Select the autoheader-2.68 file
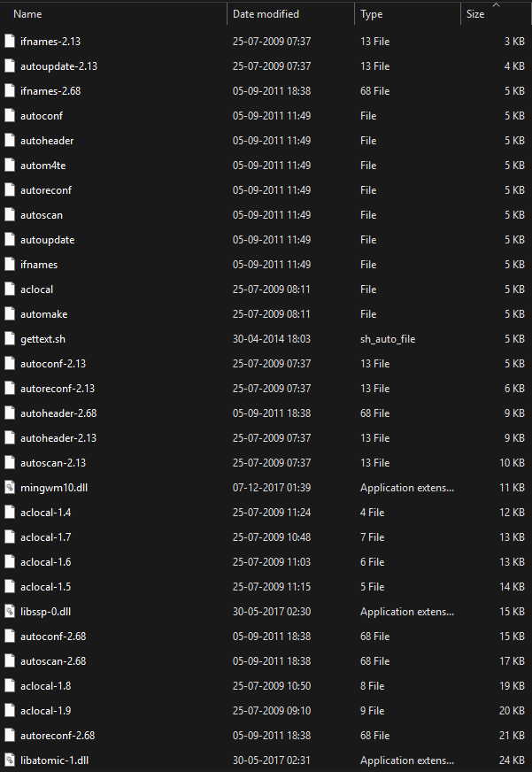Screen dimensions: 532x772 point(58,413)
